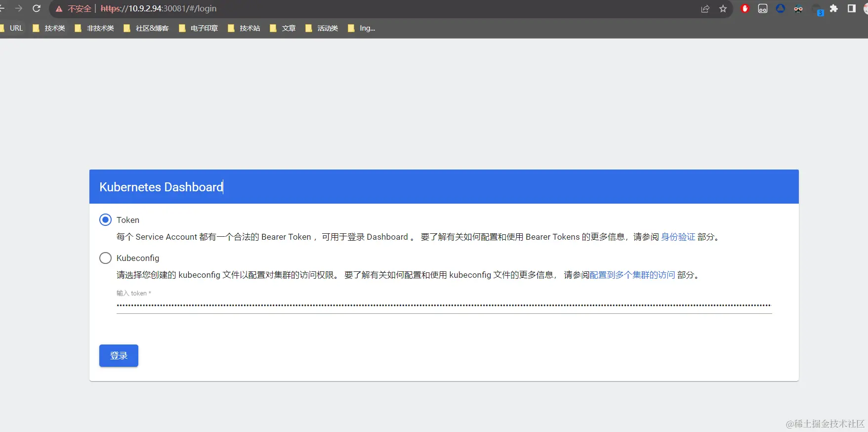The width and height of the screenshot is (868, 432).
Task: Open the 技术类 bookmark folder
Action: (x=48, y=28)
